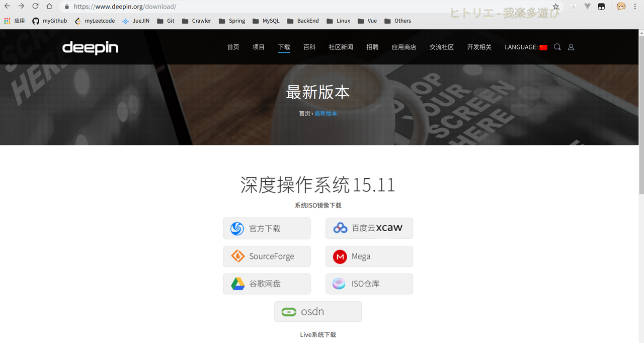Open the myLeetcode bookmark
This screenshot has width=644, height=343.
click(95, 21)
